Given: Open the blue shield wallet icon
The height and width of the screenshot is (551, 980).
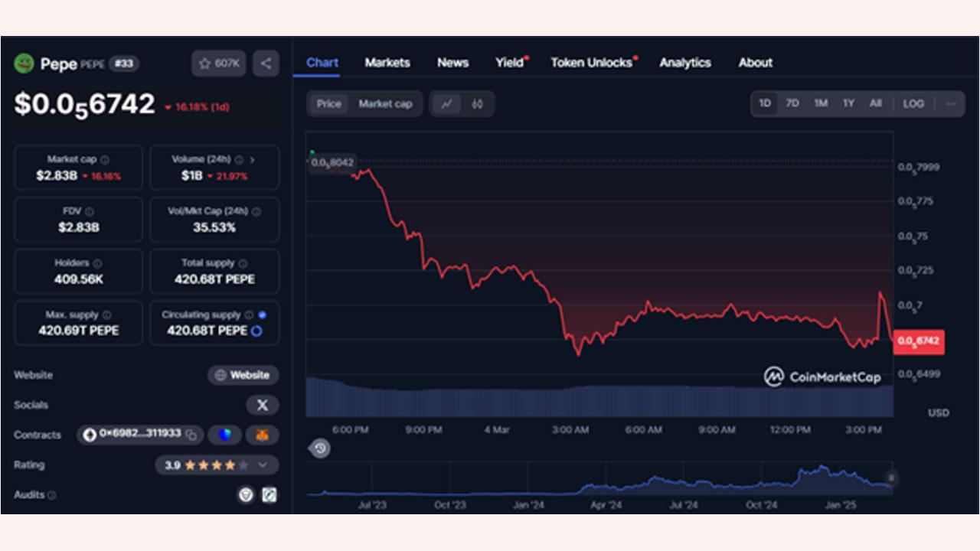Looking at the screenshot, I should pyautogui.click(x=224, y=435).
